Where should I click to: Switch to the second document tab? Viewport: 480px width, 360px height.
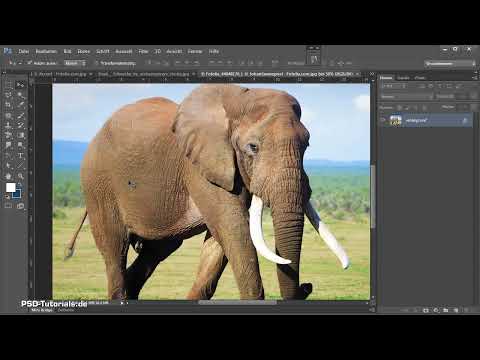click(146, 74)
